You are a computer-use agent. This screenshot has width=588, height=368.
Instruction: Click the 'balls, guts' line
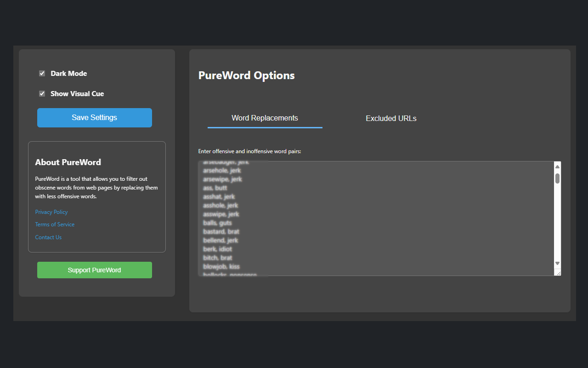click(x=217, y=223)
